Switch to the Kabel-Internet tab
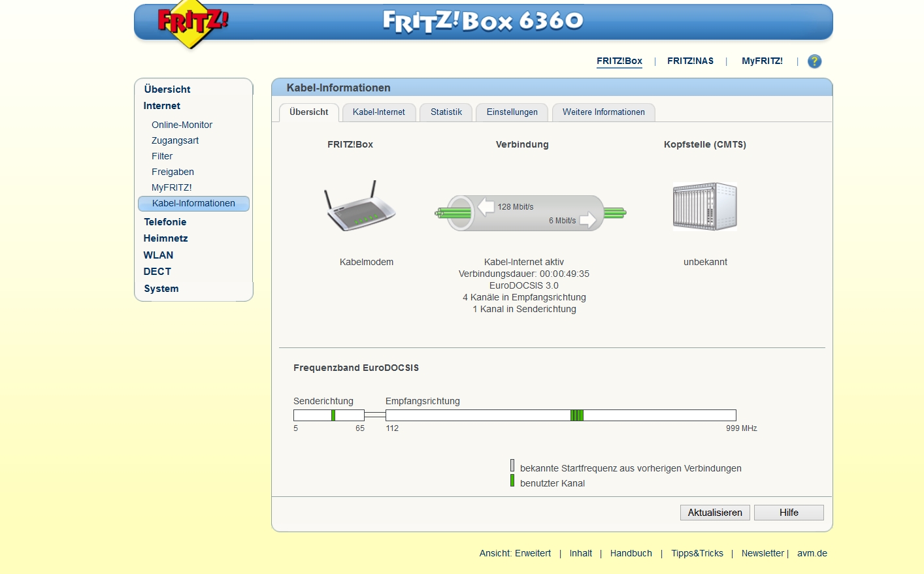Screen dimensions: 924x574 pos(379,112)
